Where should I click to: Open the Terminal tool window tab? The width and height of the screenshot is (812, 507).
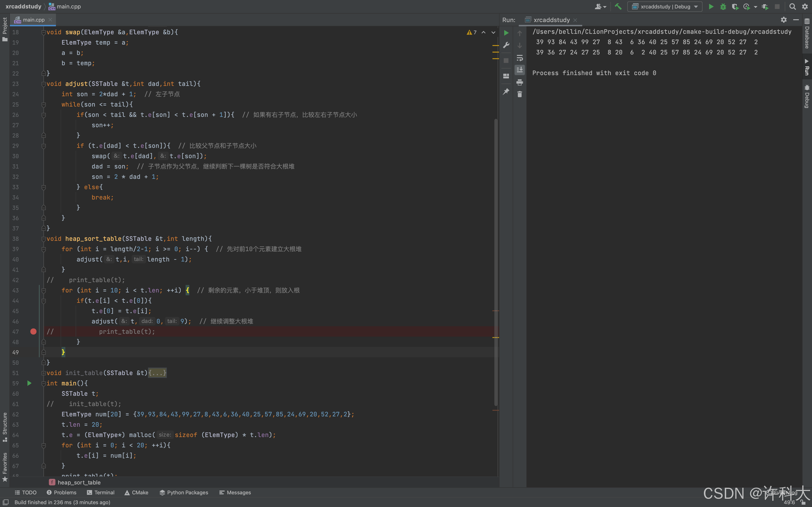(101, 492)
